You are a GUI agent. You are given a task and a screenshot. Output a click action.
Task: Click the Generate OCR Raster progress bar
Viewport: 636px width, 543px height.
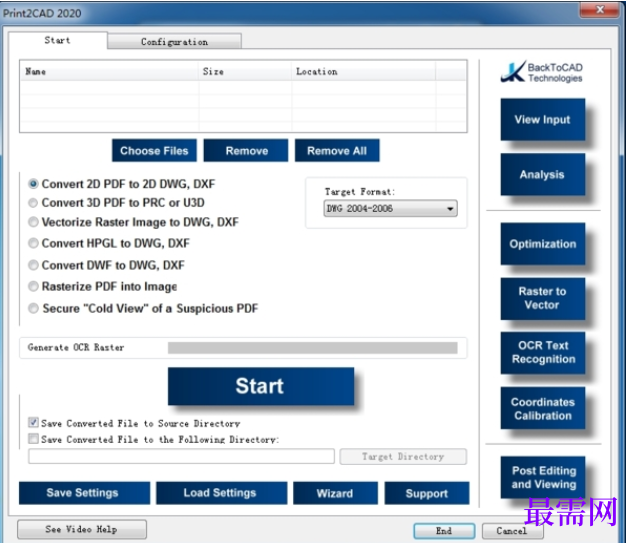(312, 348)
